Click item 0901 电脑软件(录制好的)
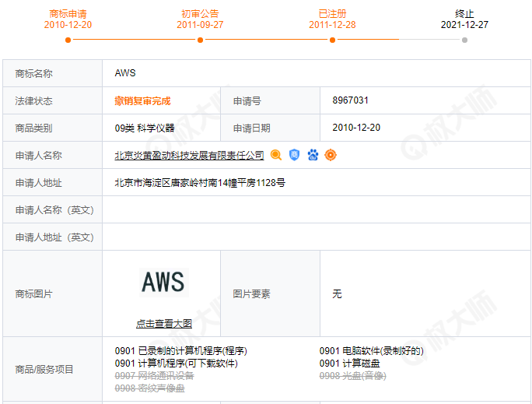 coord(371,351)
